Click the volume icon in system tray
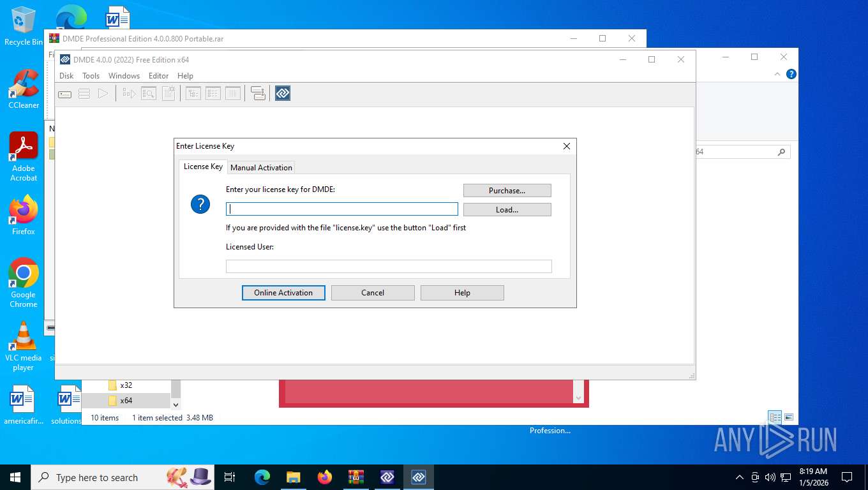Screen dimensions: 868x490 (x=770, y=477)
